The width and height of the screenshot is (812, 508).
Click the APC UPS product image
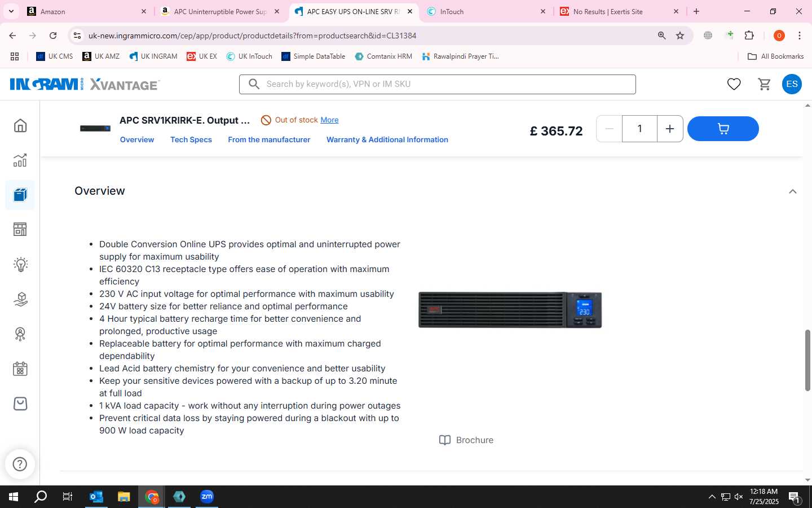(510, 309)
